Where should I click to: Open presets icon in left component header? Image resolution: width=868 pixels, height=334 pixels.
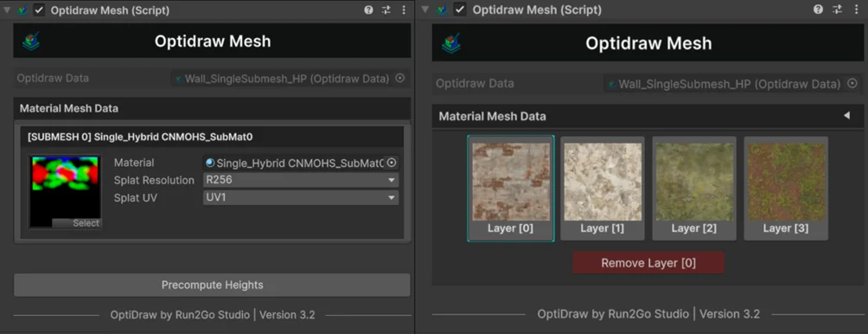386,10
